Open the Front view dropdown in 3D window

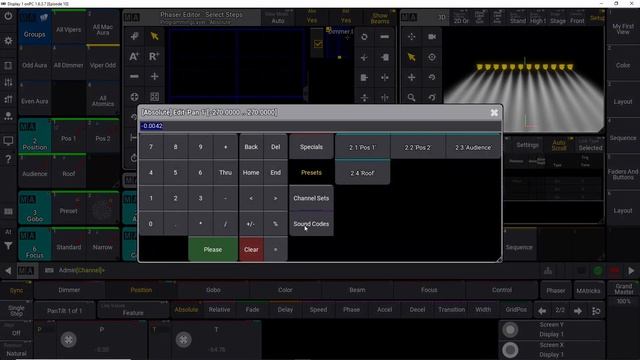coord(577,18)
